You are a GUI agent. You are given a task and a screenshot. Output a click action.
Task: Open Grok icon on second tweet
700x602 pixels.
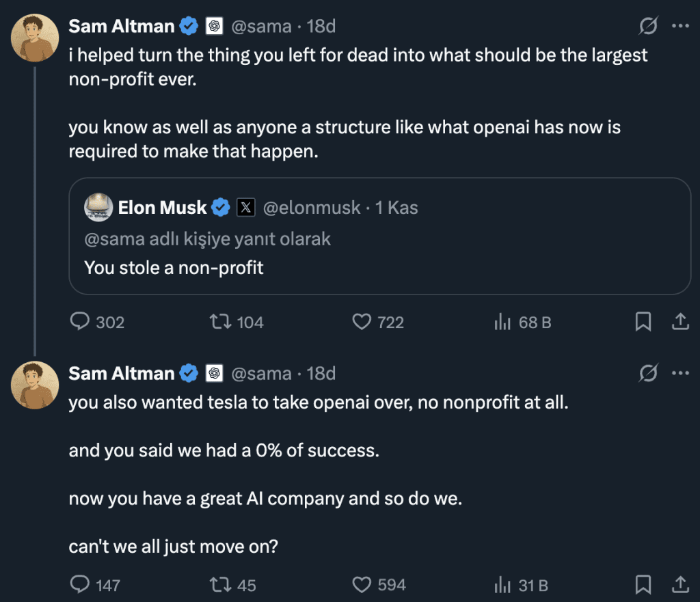[x=648, y=373]
